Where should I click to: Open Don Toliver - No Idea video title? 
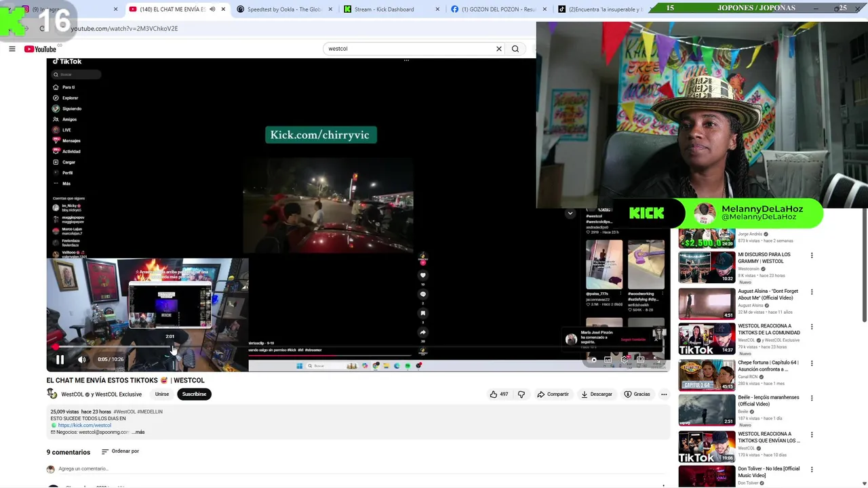point(768,472)
